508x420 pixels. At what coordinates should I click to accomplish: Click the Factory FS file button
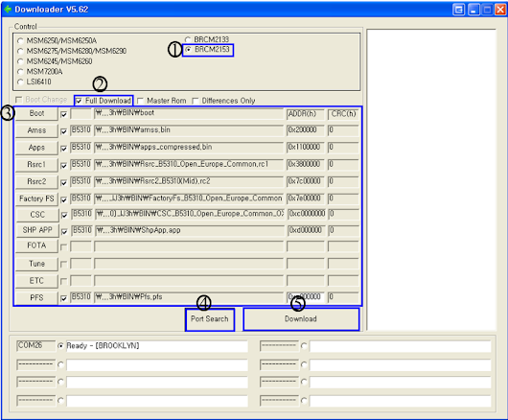(x=36, y=198)
